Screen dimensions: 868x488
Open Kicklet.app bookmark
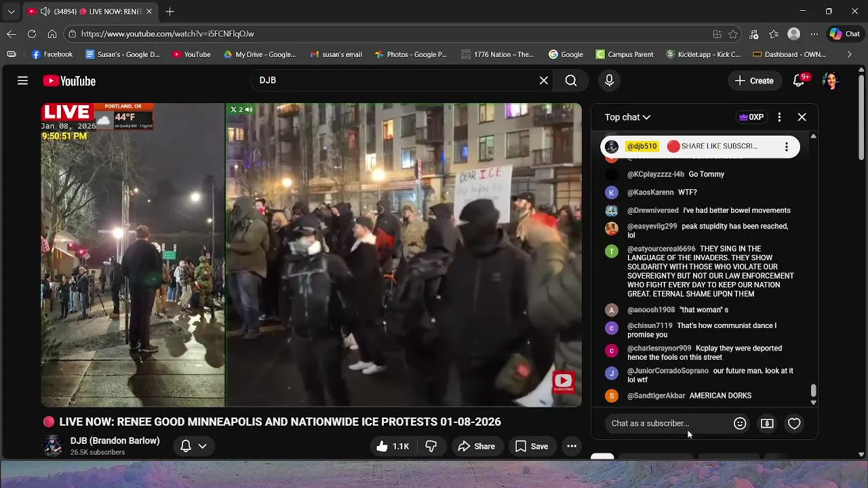click(x=703, y=54)
